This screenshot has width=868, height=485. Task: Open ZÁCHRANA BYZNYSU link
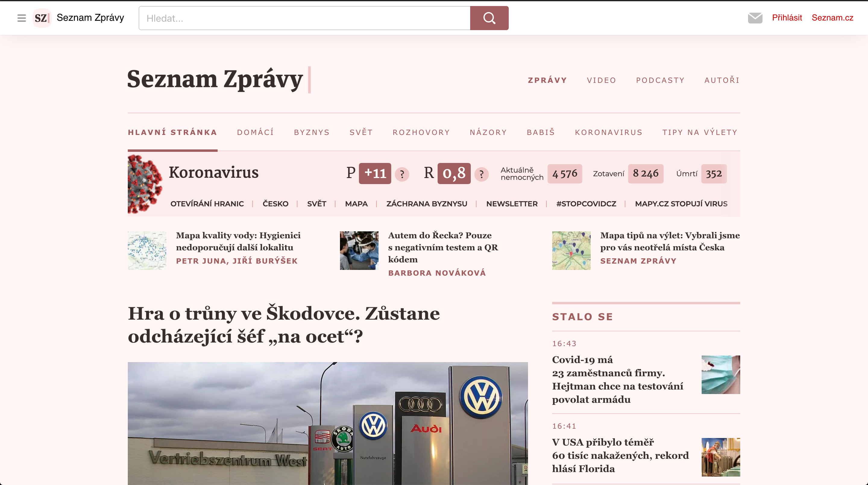point(426,204)
